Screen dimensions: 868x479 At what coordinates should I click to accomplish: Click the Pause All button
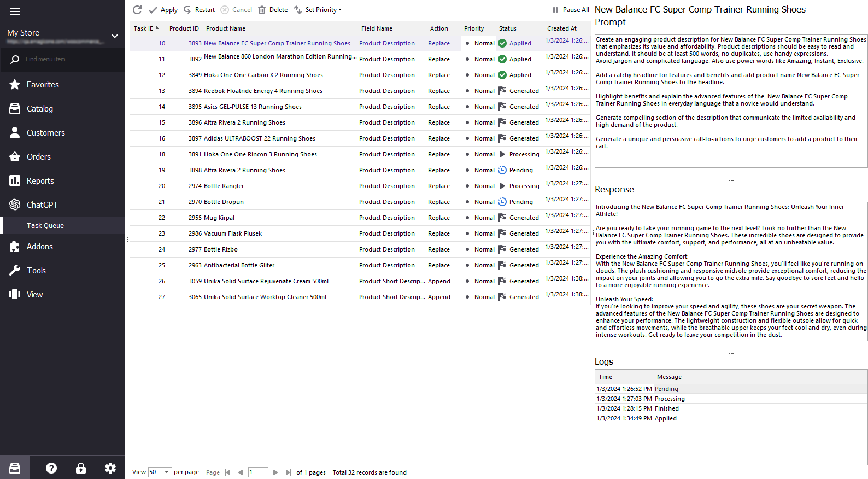tap(571, 10)
